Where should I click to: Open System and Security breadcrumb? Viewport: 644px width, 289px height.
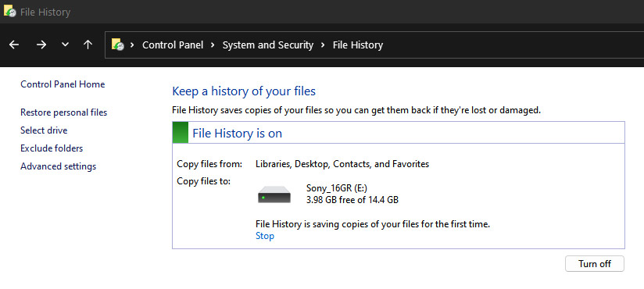pos(268,45)
